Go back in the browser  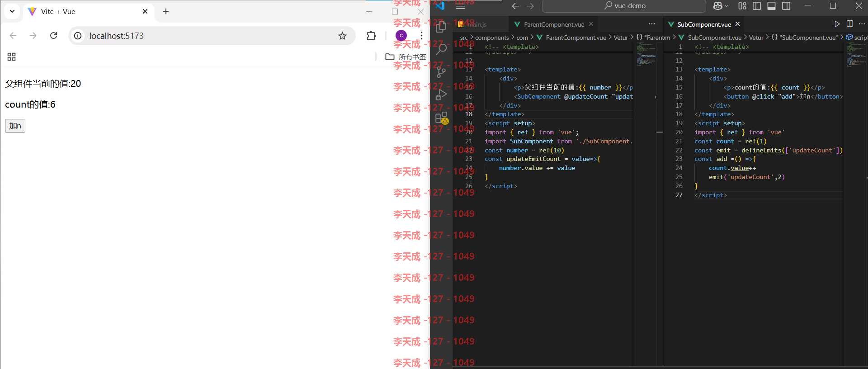tap(13, 36)
